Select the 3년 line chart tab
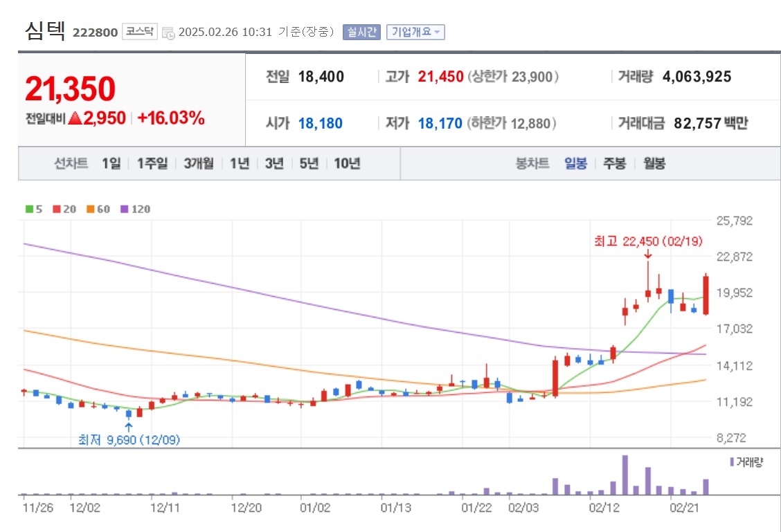 [274, 163]
